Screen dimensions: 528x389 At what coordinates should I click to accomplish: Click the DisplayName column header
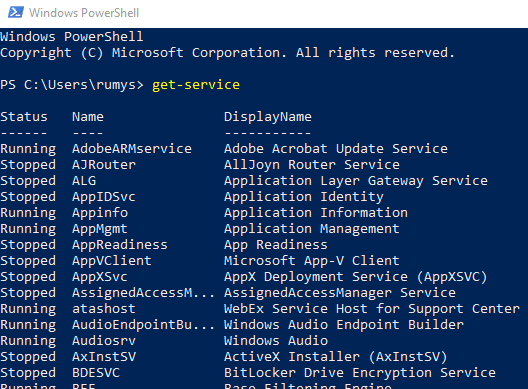pyautogui.click(x=268, y=117)
